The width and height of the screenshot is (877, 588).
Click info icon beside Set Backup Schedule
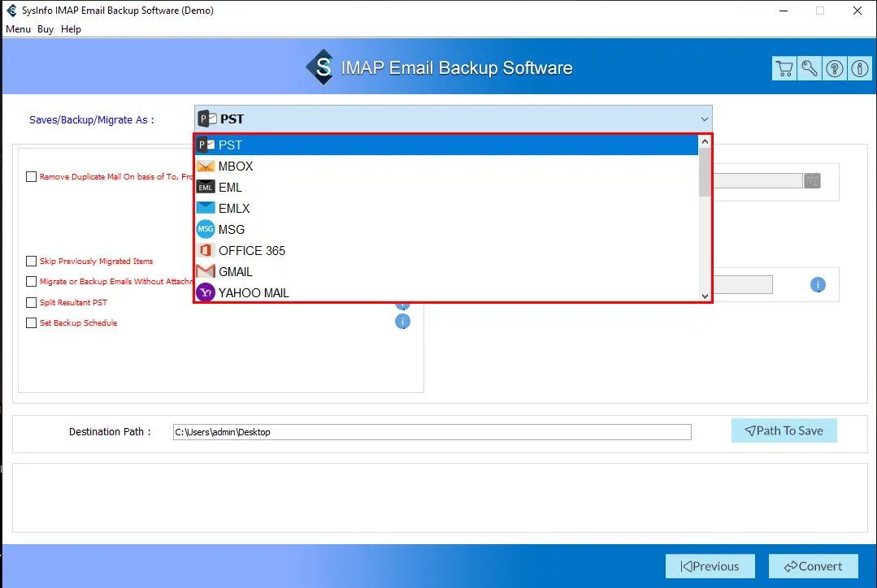pos(402,322)
